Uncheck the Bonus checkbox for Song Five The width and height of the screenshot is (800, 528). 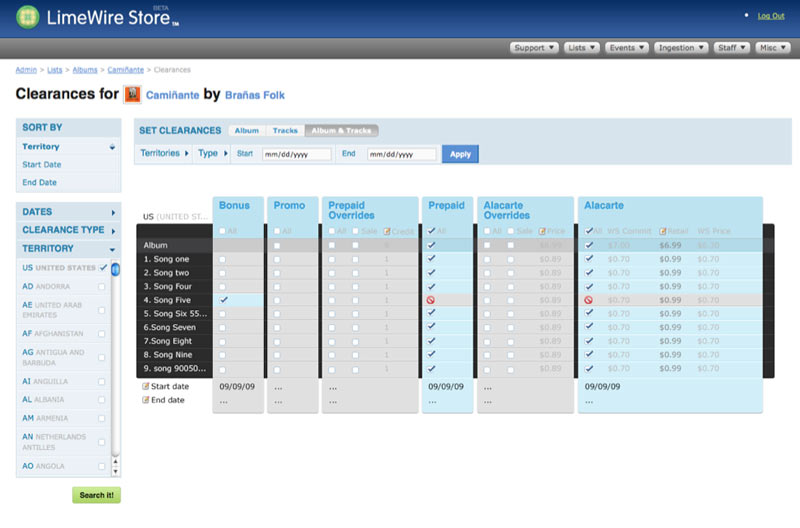(223, 300)
